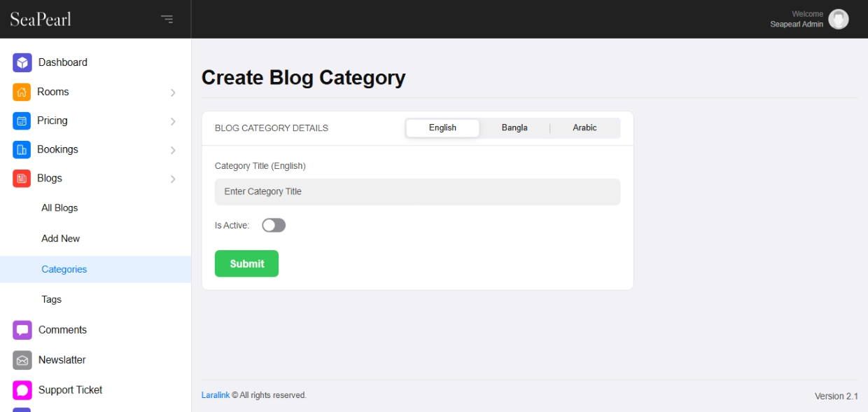Toggle the Is Active switch
The height and width of the screenshot is (412, 868).
tap(274, 225)
